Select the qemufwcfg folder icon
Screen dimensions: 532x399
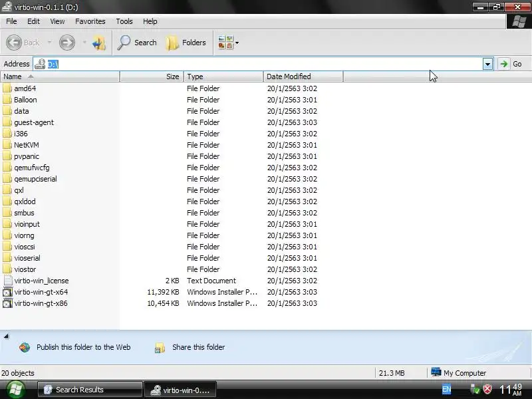(7, 168)
